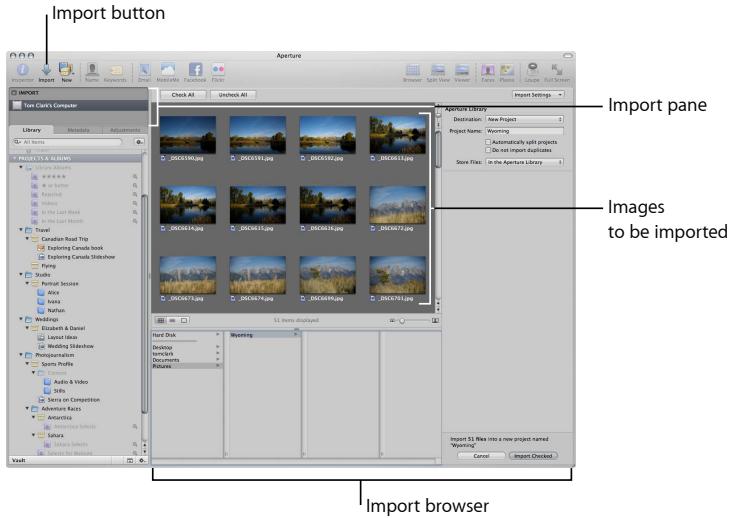Collapse the Adventure Races folder
Image resolution: width=732 pixels, height=518 pixels.
tap(27, 408)
